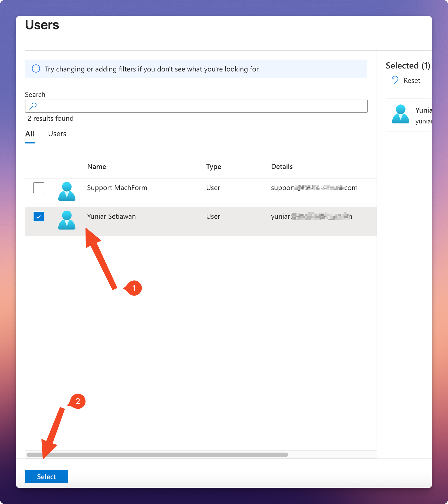The height and width of the screenshot is (504, 448).
Task: Switch to the All tab
Action: (30, 134)
